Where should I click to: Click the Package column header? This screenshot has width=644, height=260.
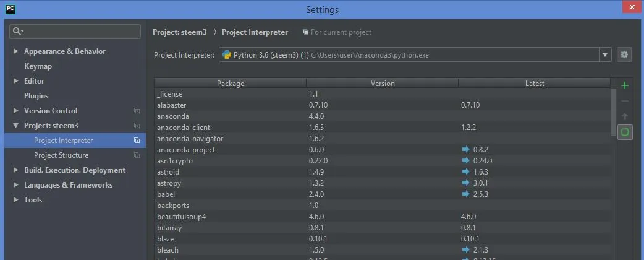tap(231, 84)
